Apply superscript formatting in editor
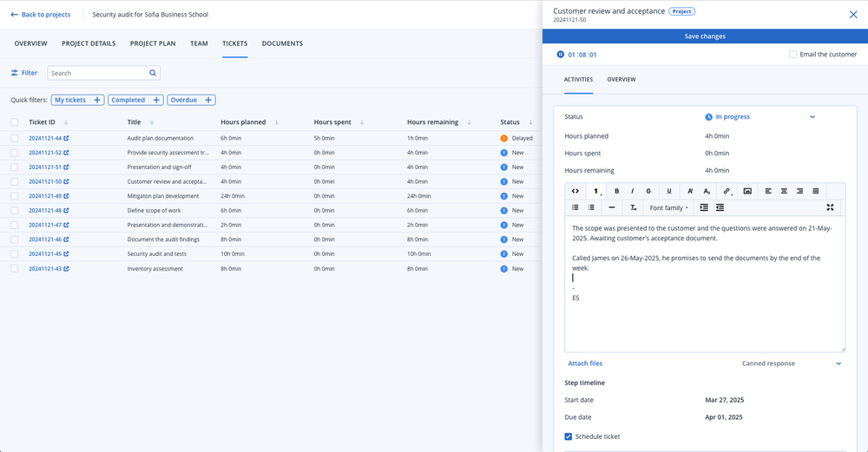The height and width of the screenshot is (452, 868). click(690, 191)
